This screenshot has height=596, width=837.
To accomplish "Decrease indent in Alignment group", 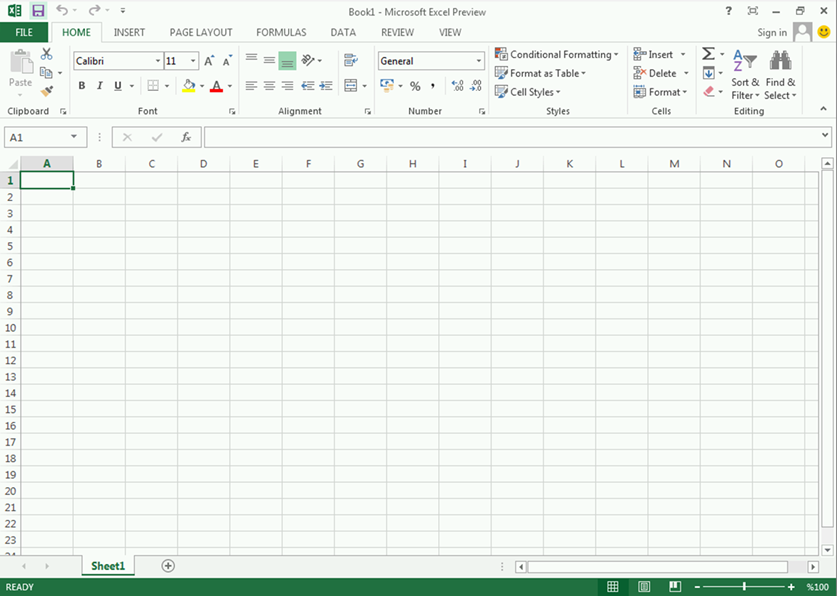I will (308, 85).
